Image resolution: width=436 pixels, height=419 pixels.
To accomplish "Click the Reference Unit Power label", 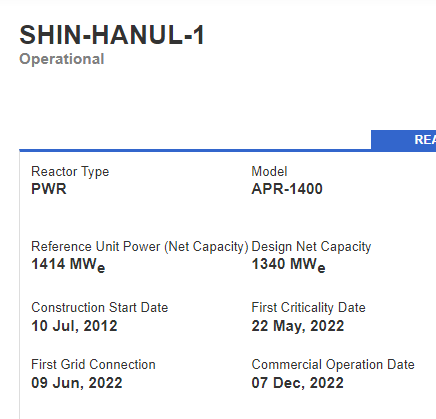I will click(140, 247).
